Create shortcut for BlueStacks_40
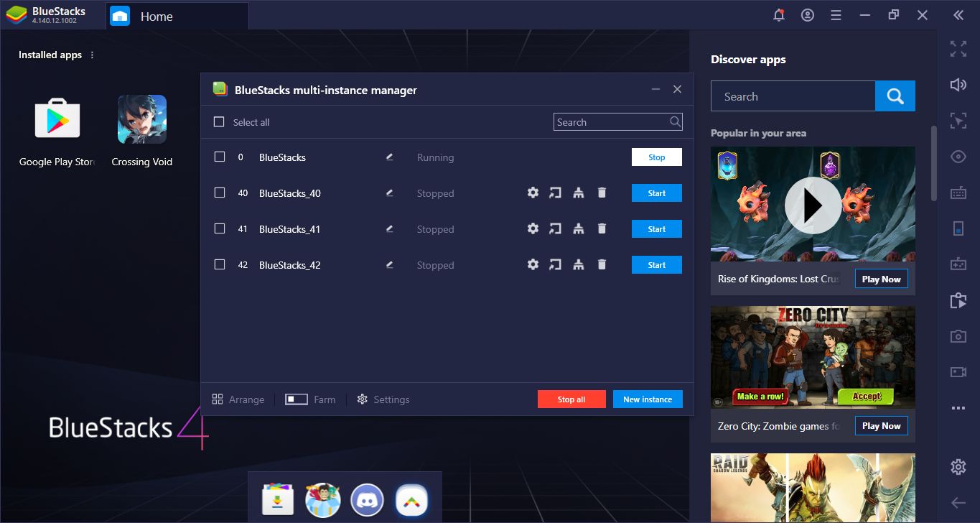Screen dimensions: 980x523 [555, 193]
